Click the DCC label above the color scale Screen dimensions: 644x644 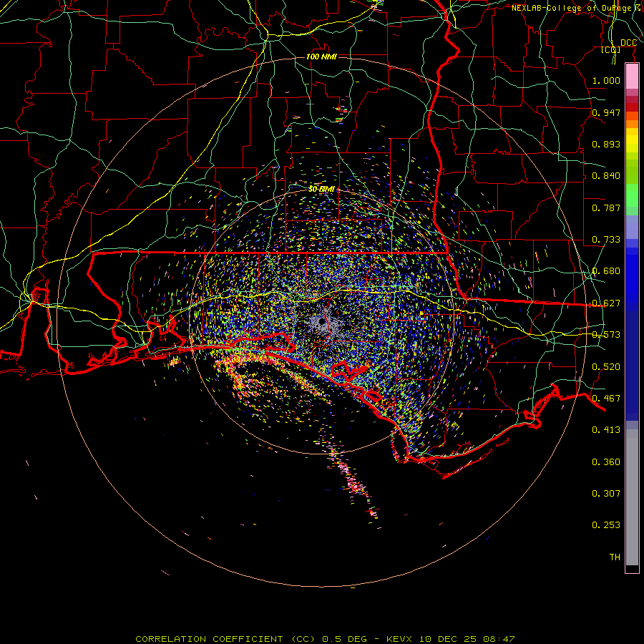(628, 43)
